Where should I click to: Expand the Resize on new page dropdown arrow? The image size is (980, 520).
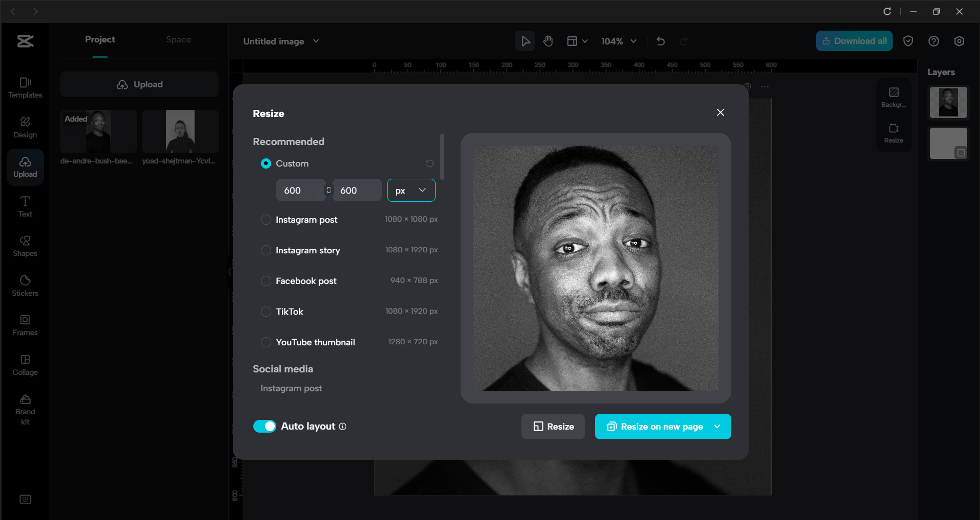pos(717,427)
